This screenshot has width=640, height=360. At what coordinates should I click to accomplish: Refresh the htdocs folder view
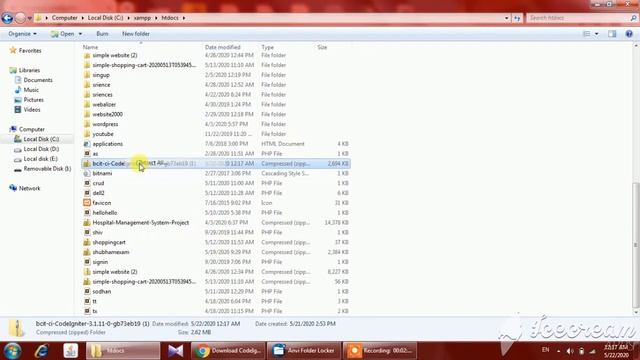pos(517,18)
